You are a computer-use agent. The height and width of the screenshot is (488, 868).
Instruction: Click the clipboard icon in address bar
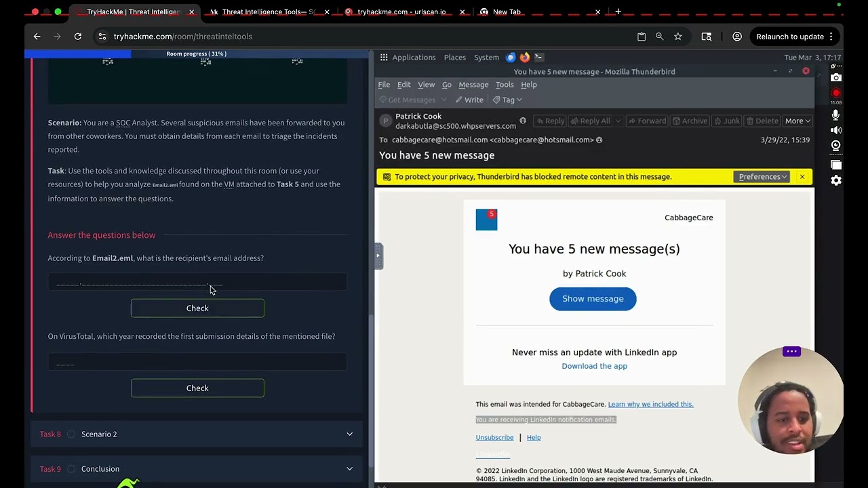642,37
